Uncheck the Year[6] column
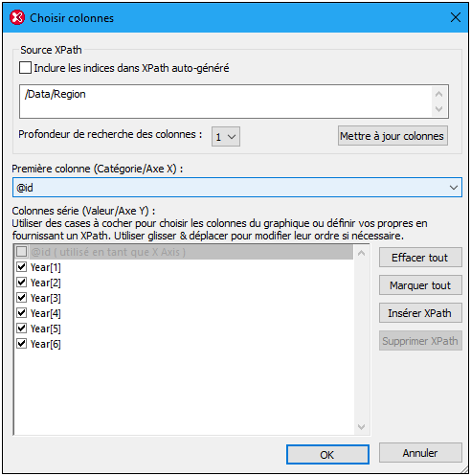 pos(22,344)
